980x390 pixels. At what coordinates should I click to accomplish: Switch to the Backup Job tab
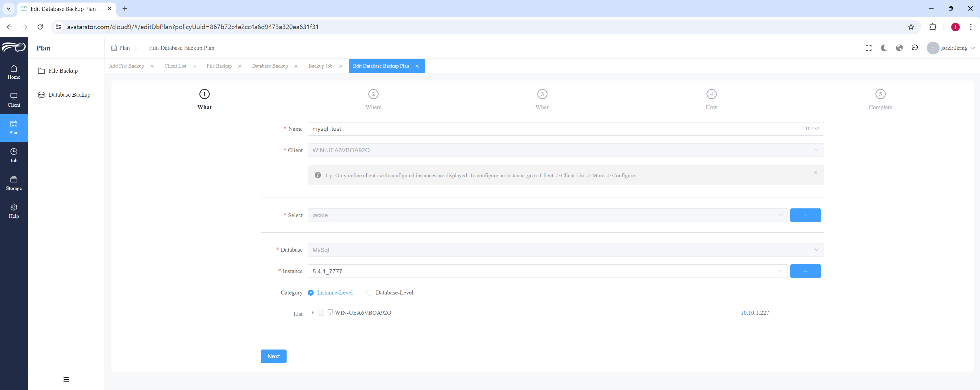[320, 66]
